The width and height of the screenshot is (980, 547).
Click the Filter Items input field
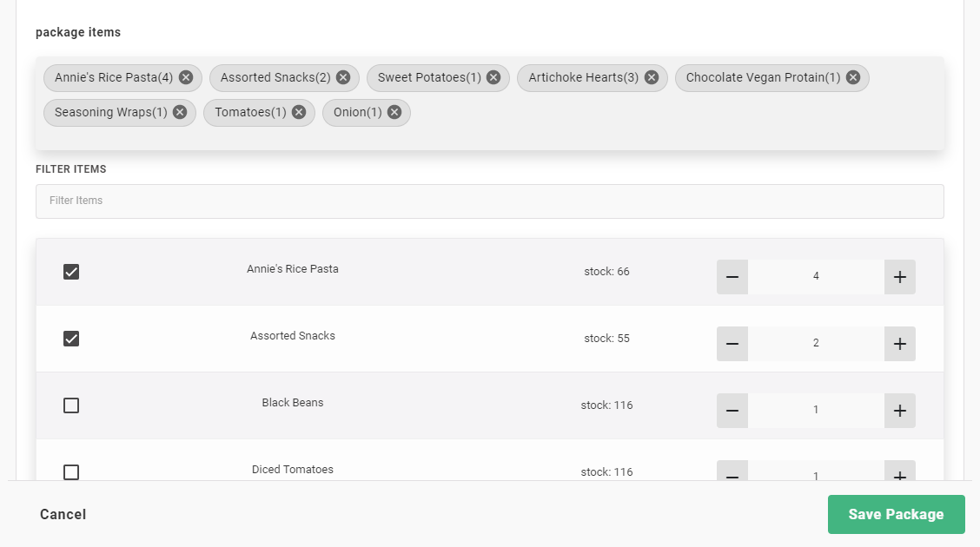(489, 201)
